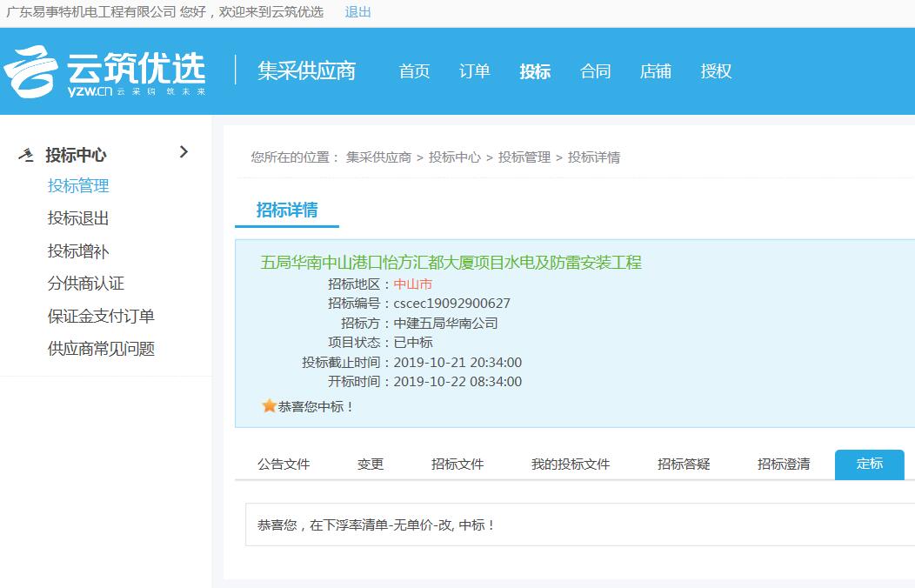Click the 云筑优选 logo
This screenshot has width=915, height=588.
[104, 73]
